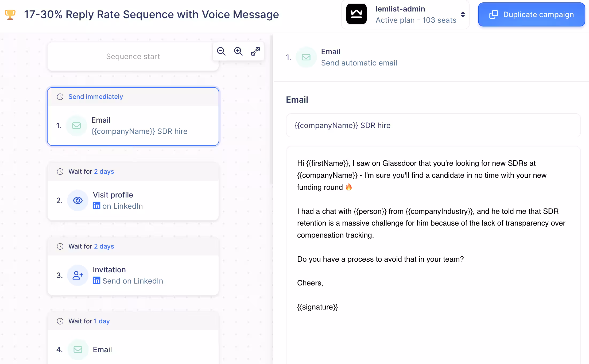Click the "1 day" wait before step 4
589x364 pixels.
(x=102, y=321)
